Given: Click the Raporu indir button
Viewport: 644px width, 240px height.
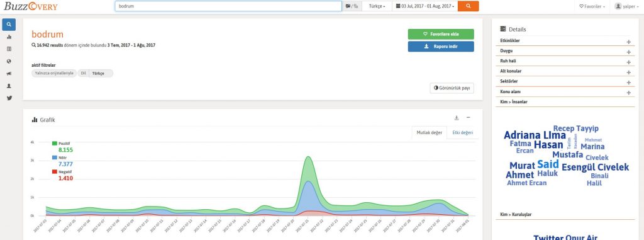Looking at the screenshot, I should 441,47.
